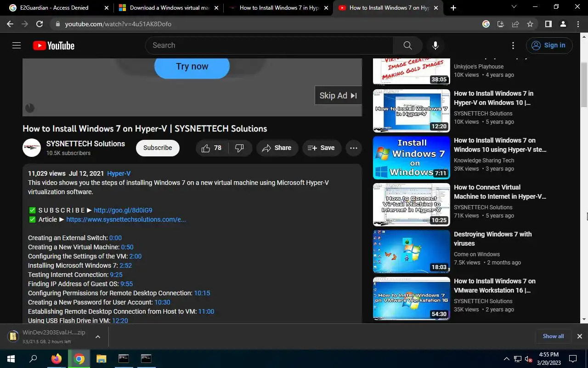Click the search magnifier button
588x368 pixels.
(407, 45)
